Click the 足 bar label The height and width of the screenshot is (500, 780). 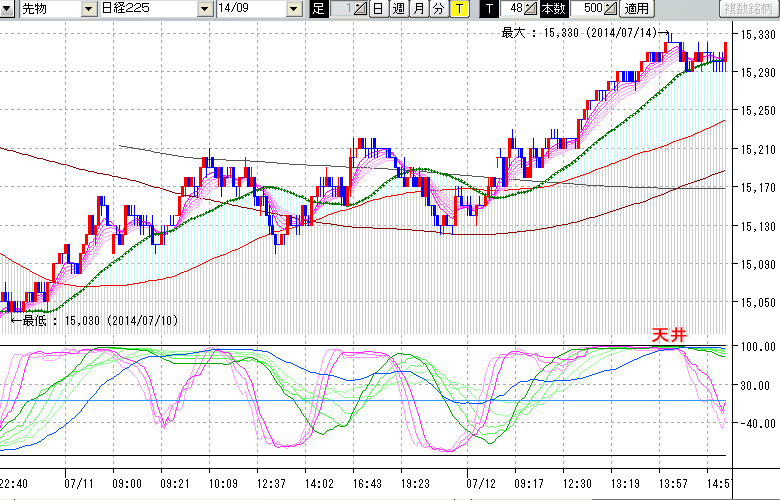pos(318,9)
